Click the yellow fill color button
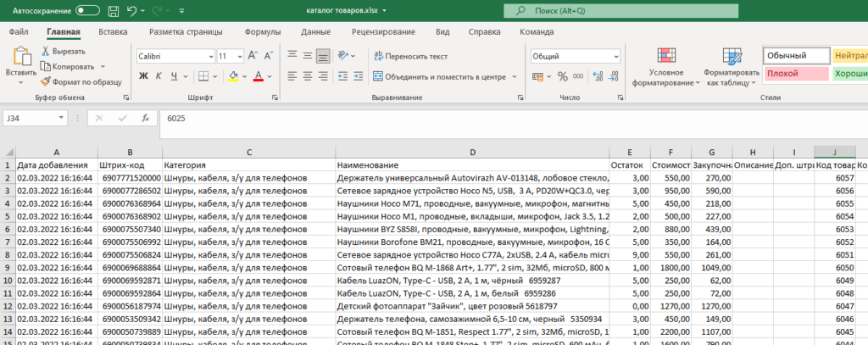868x345 pixels. (x=232, y=76)
